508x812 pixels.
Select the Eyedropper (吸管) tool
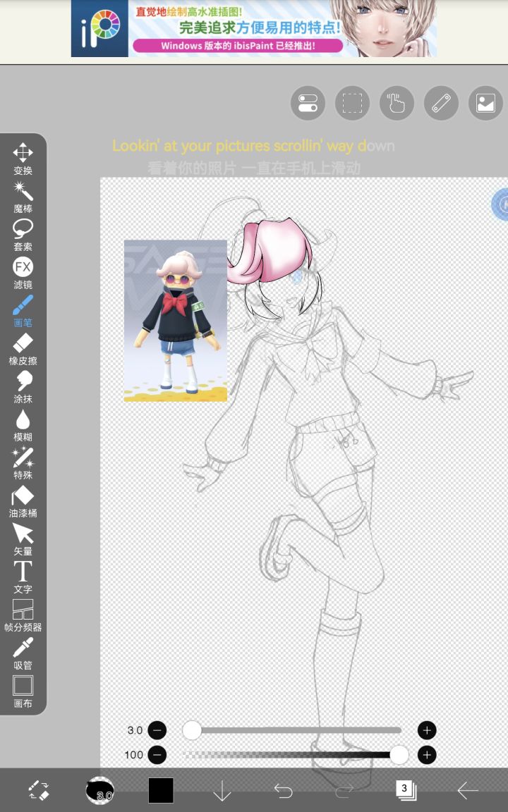point(23,653)
